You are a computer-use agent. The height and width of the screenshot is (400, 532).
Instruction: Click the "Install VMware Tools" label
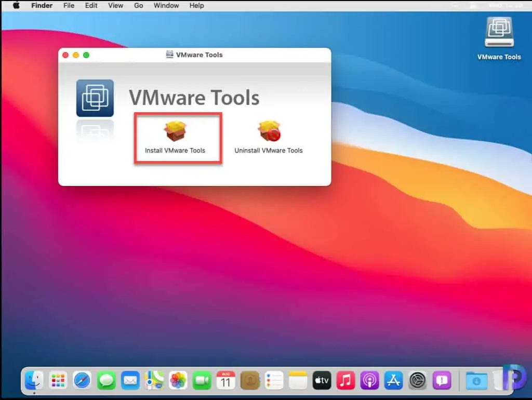point(175,150)
